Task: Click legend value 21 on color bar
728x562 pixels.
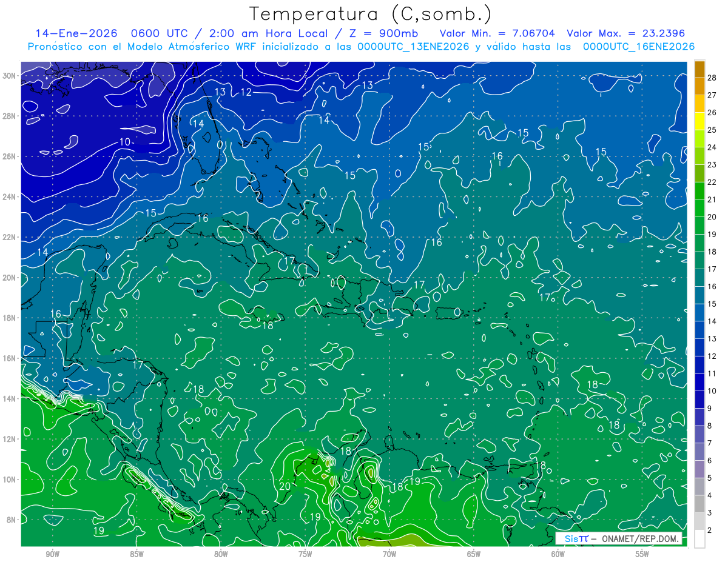Action: point(712,199)
